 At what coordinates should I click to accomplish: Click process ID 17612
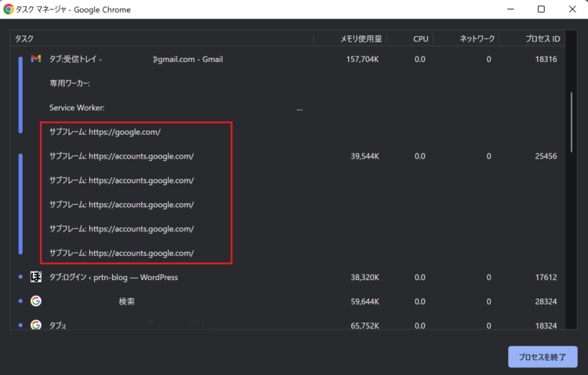(x=546, y=278)
